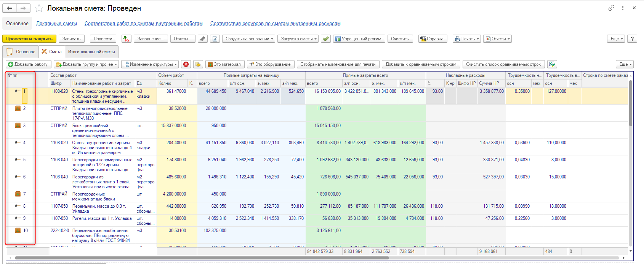Click material icon in row 3
This screenshot has width=644, height=264.
[18, 126]
